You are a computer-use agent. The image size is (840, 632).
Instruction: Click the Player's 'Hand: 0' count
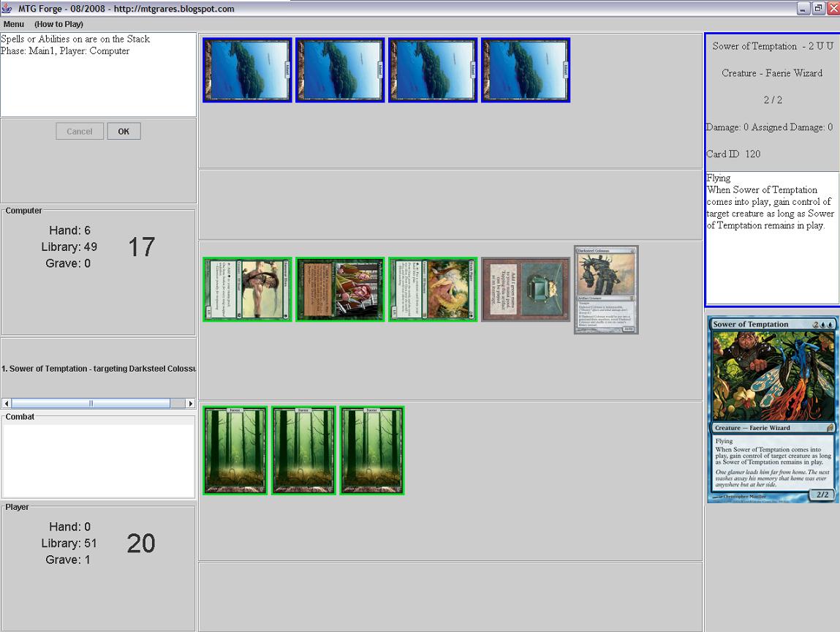pos(69,527)
